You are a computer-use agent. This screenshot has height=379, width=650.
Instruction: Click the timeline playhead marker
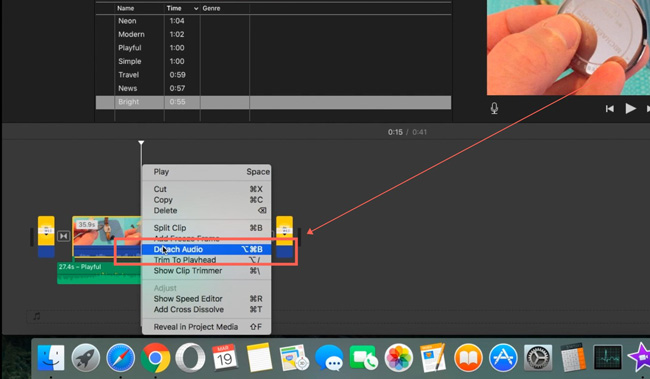click(141, 143)
